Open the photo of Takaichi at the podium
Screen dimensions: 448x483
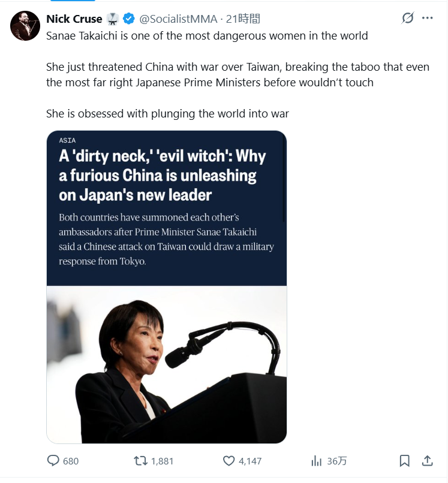(166, 364)
